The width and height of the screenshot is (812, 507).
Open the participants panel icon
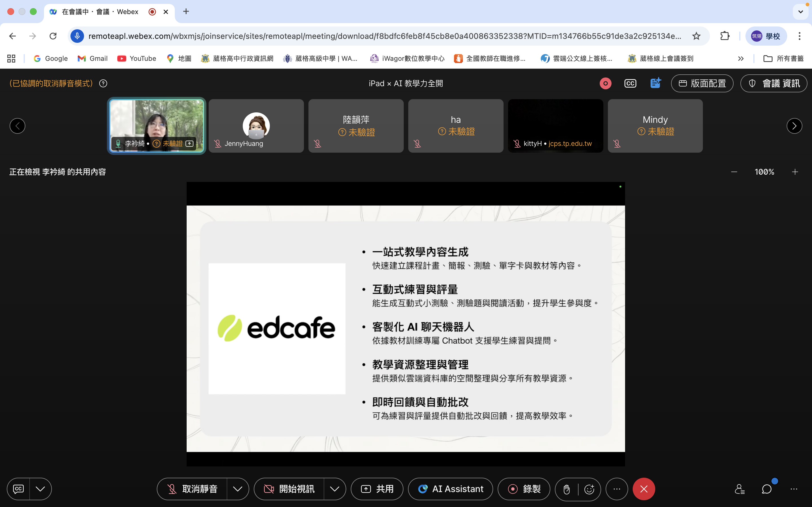point(740,489)
